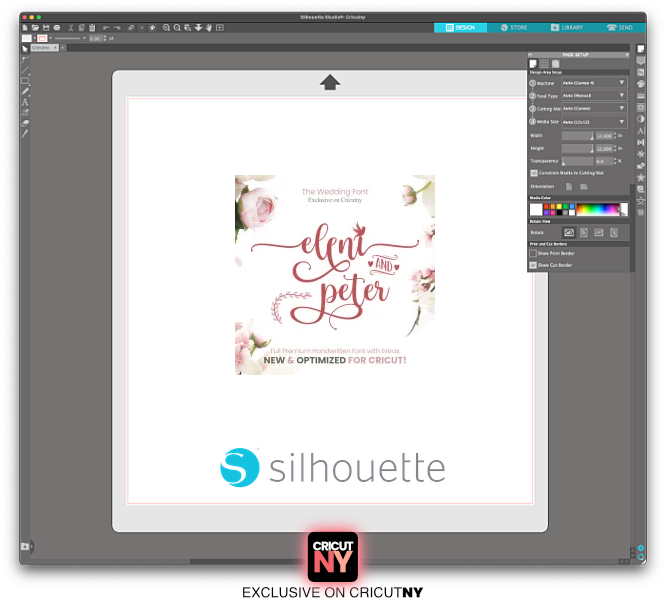This screenshot has width=665, height=604.
Task: Click the Width value field
Action: (x=604, y=136)
